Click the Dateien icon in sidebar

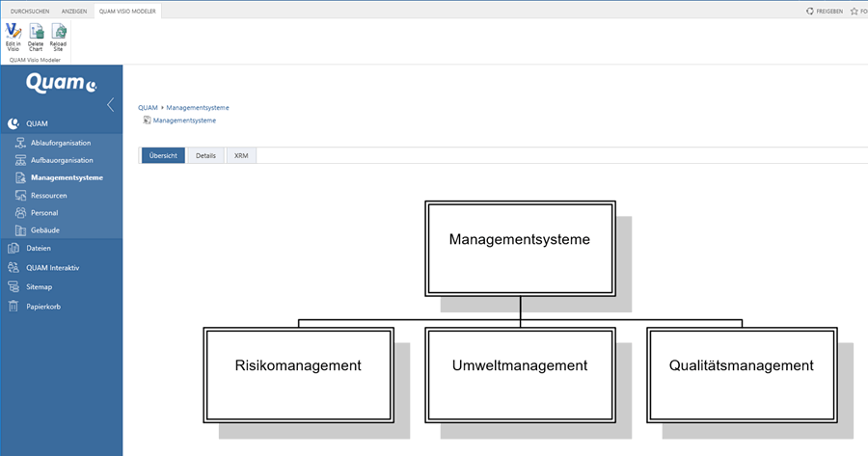click(x=14, y=248)
